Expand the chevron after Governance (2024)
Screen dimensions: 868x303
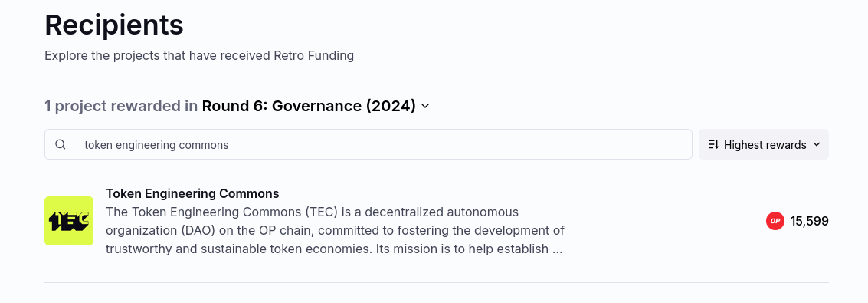425,106
